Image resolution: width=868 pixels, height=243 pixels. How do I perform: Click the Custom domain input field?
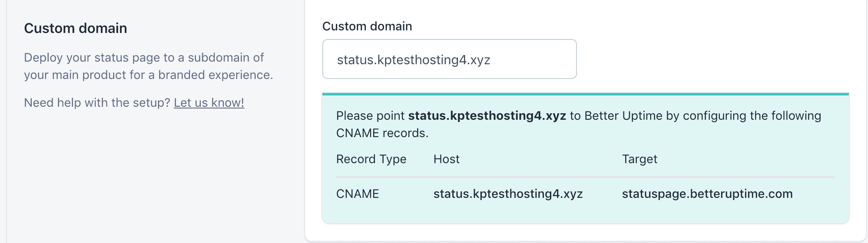449,59
